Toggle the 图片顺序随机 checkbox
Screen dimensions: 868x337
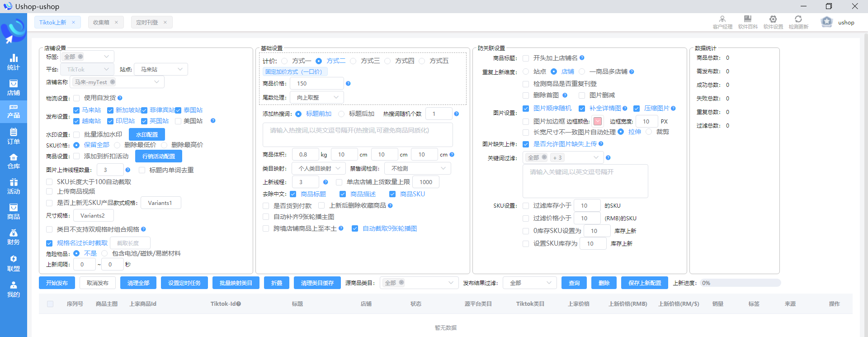pos(526,109)
